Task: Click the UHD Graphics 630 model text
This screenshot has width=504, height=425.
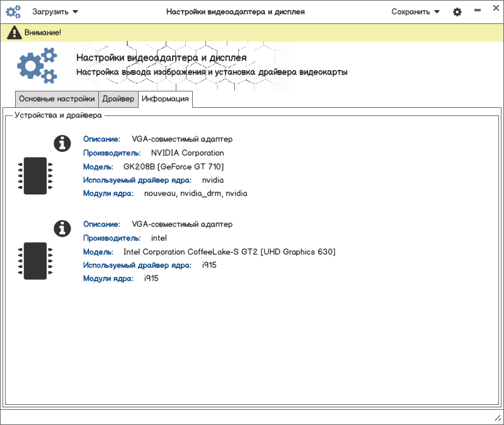Action: pos(229,252)
